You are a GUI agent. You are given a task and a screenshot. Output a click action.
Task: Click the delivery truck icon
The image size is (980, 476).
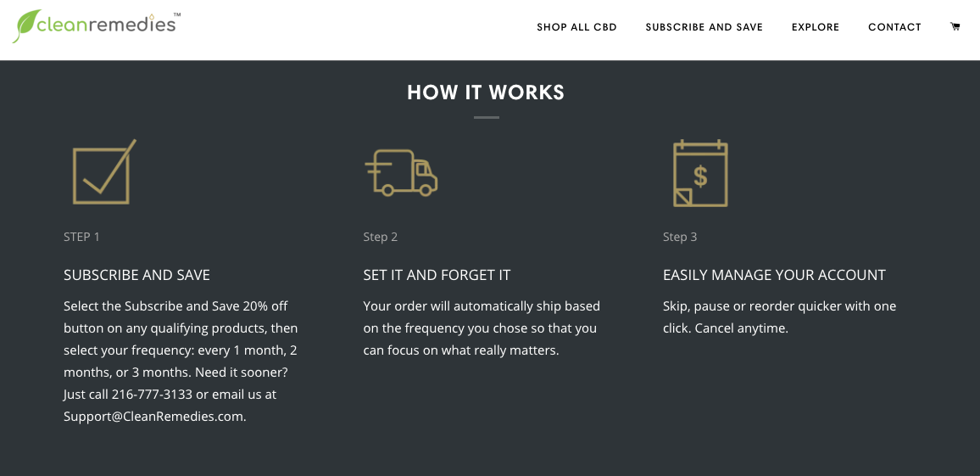pos(401,173)
